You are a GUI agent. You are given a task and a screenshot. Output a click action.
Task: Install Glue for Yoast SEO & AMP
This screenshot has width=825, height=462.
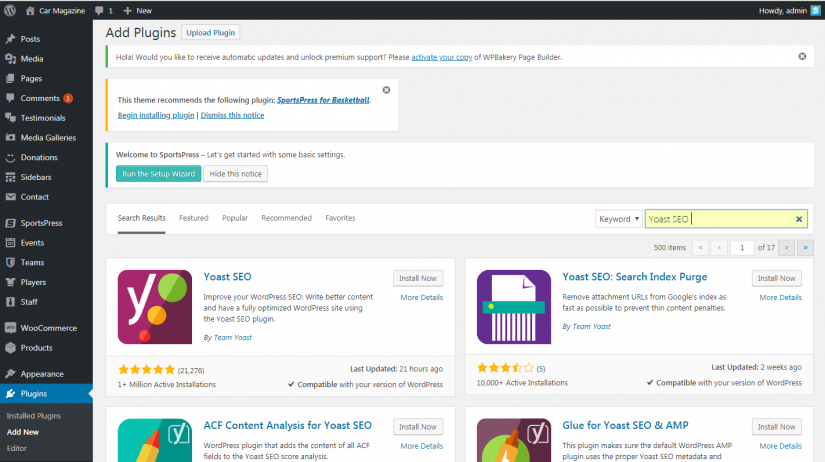coord(777,427)
